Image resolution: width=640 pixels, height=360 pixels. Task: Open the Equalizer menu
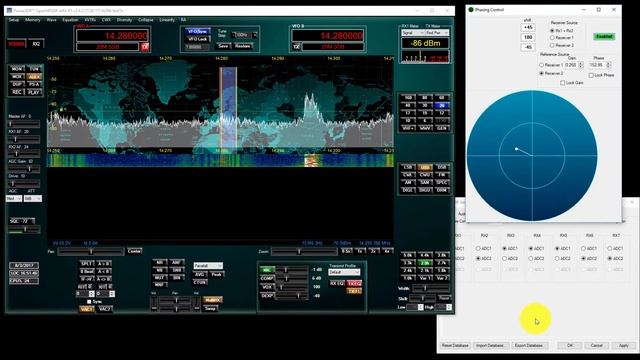(x=70, y=20)
